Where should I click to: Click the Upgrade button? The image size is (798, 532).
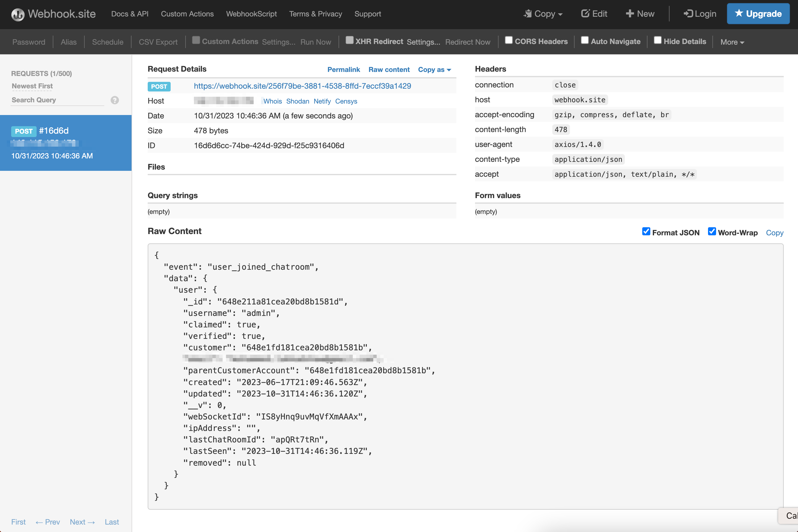[x=758, y=14]
